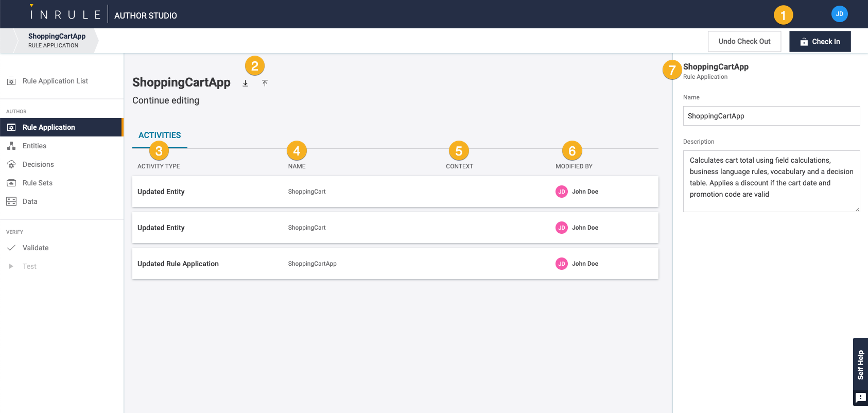
Task: Select the Rule Application menu item
Action: pos(49,127)
